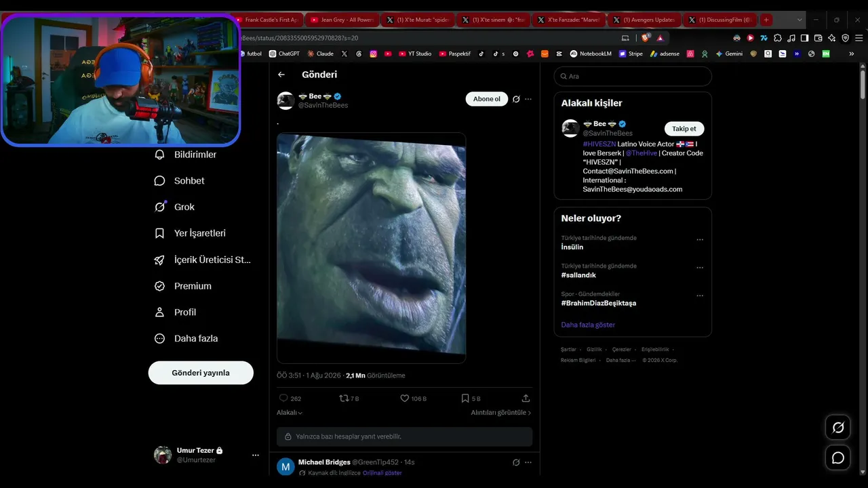The image size is (868, 488).
Task: Open Umur Tezer account avatar
Action: click(163, 455)
